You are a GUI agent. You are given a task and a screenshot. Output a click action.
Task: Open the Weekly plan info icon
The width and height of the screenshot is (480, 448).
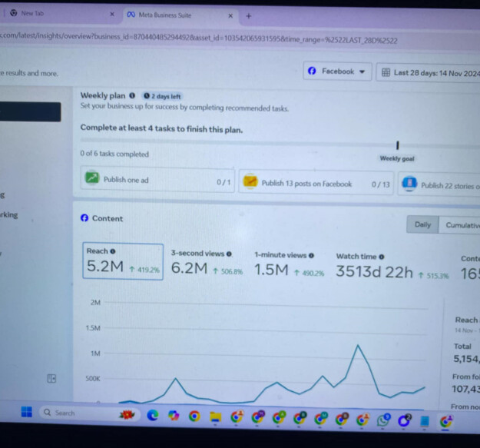point(132,95)
